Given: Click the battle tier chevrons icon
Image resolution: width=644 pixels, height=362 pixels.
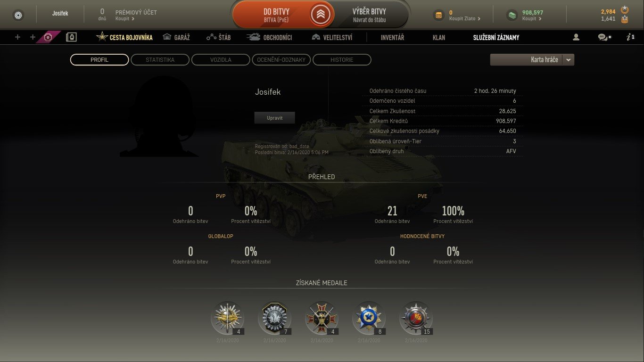Looking at the screenshot, I should tap(320, 15).
